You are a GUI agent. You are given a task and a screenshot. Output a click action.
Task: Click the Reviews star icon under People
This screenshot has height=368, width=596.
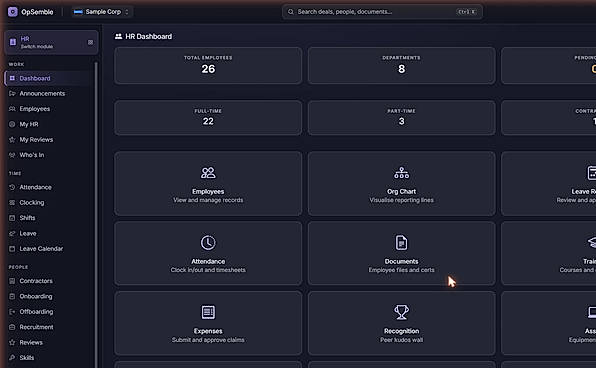[12, 343]
